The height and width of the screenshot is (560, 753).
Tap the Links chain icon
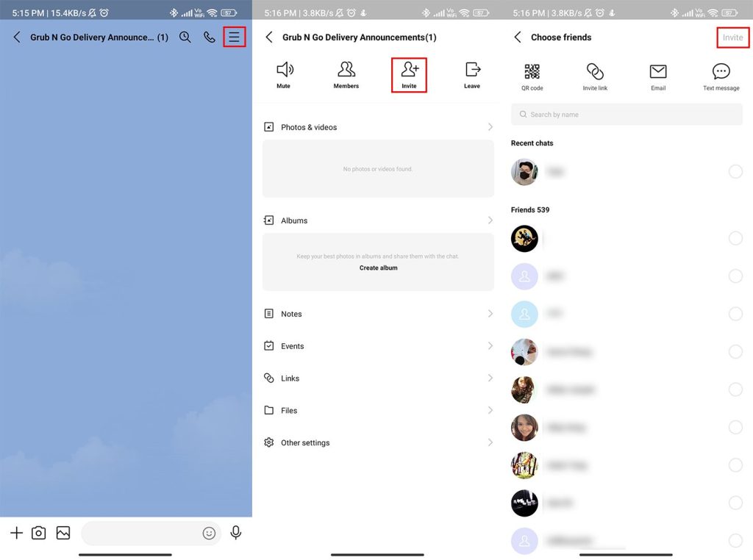coord(269,378)
